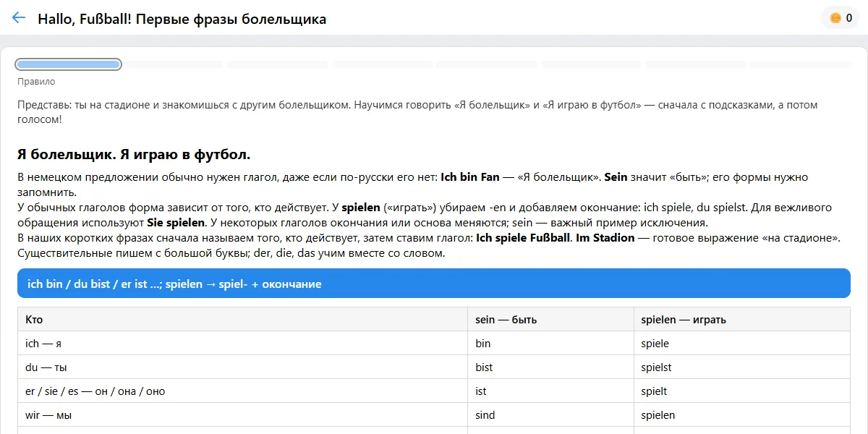This screenshot has width=868, height=434.
Task: Click the 'sind' table cell
Action: 550,415
